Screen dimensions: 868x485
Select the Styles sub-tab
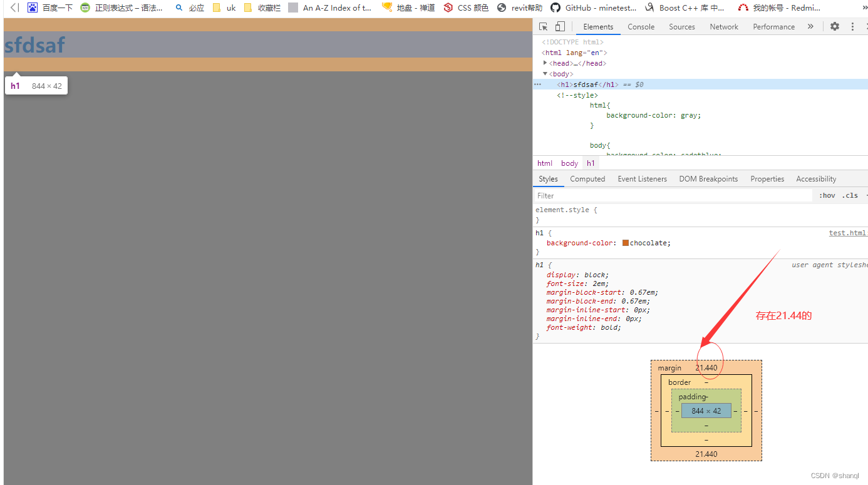pyautogui.click(x=548, y=179)
